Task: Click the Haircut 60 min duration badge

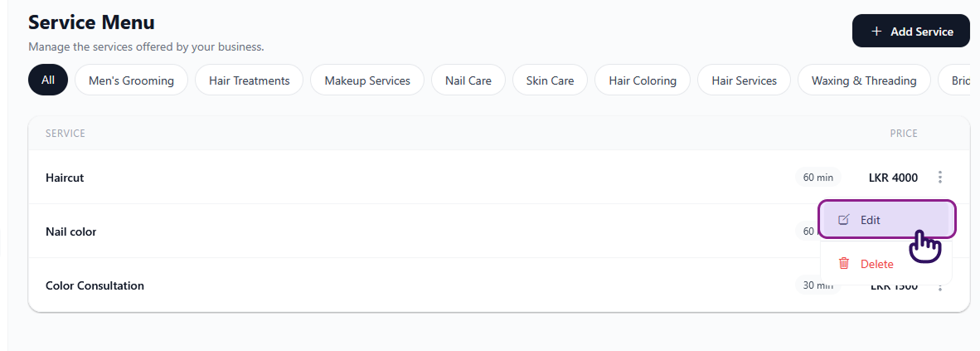Action: (817, 178)
